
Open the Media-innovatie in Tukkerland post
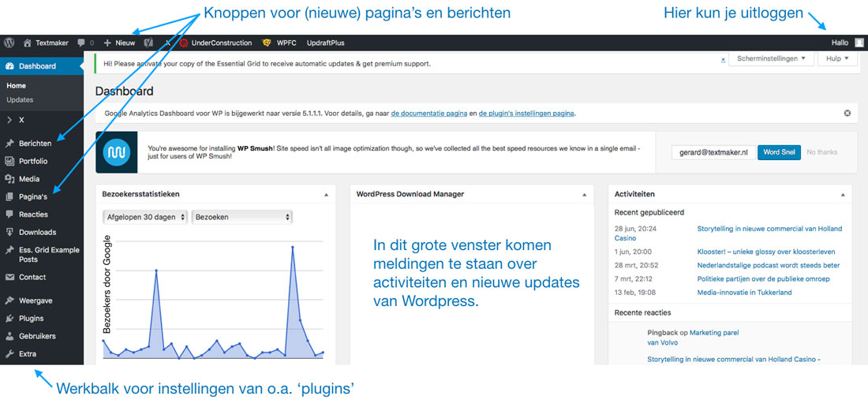745,293
